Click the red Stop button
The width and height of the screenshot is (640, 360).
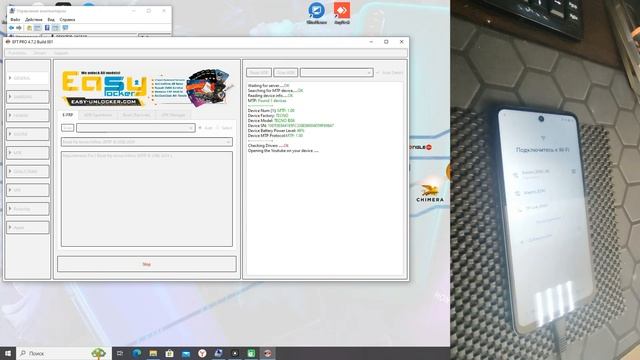147,264
